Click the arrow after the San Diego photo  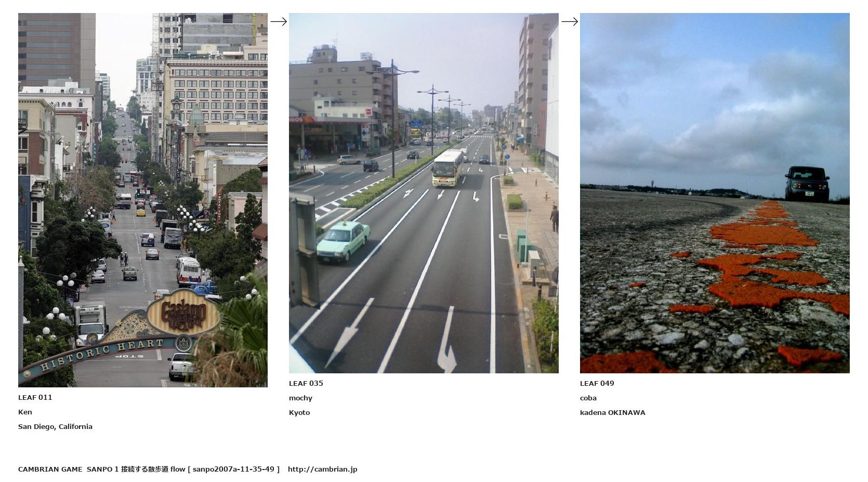pos(279,21)
